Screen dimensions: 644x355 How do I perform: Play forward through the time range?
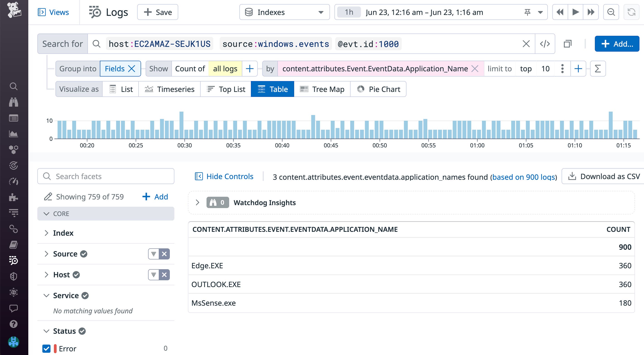tap(575, 12)
